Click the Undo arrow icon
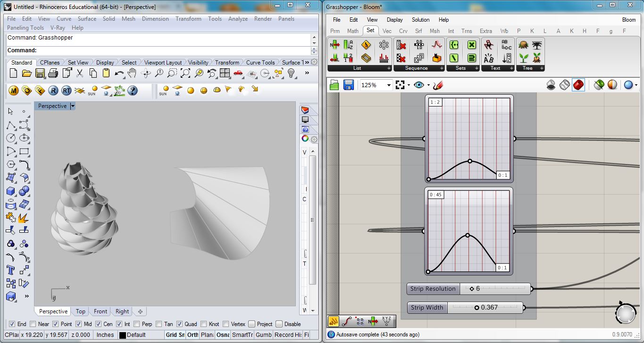The width and height of the screenshot is (644, 343). point(119,73)
